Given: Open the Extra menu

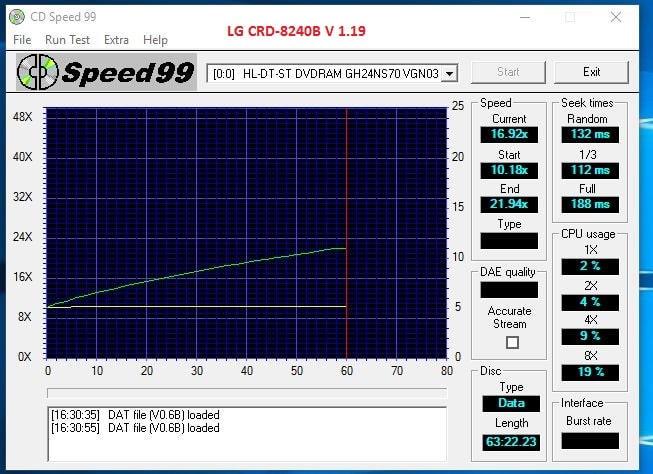Looking at the screenshot, I should tap(116, 40).
